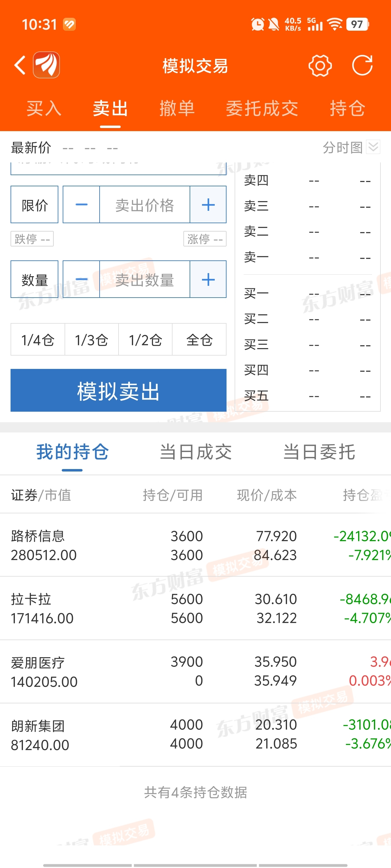391x868 pixels.
Task: Open settings gear icon
Action: click(x=320, y=65)
